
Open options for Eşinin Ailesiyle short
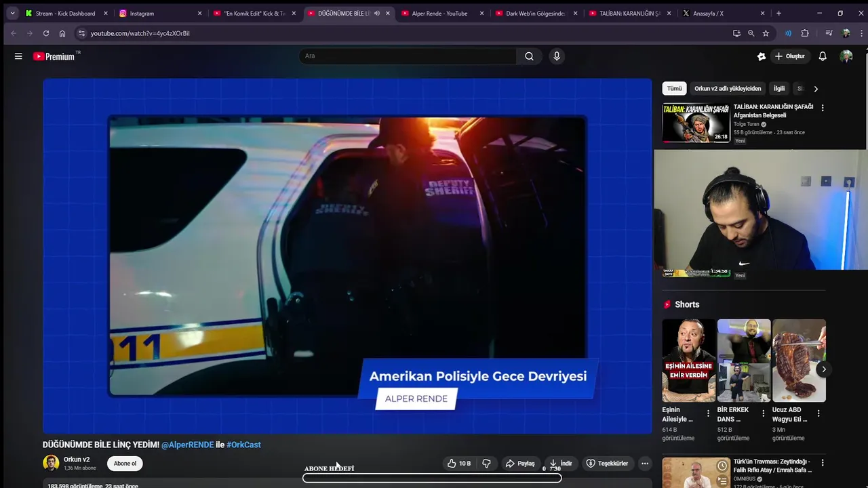point(709,413)
